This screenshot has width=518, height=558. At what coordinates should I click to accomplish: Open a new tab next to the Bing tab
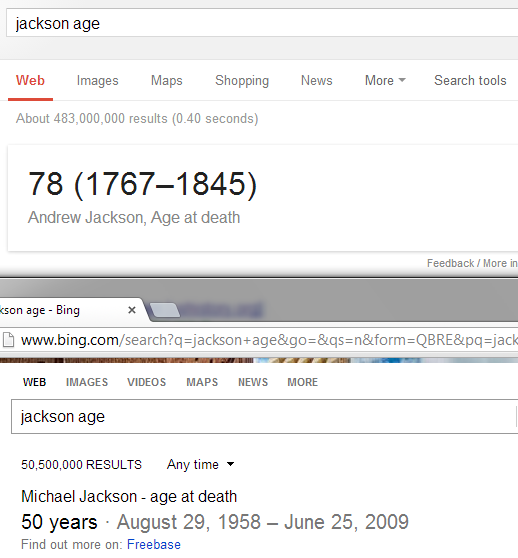[x=164, y=310]
